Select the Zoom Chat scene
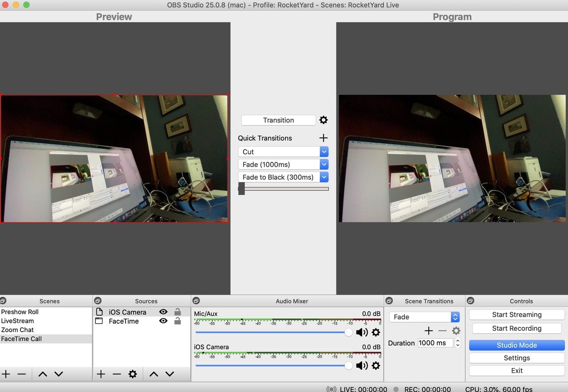Screen dimensions: 568x392 point(17,330)
